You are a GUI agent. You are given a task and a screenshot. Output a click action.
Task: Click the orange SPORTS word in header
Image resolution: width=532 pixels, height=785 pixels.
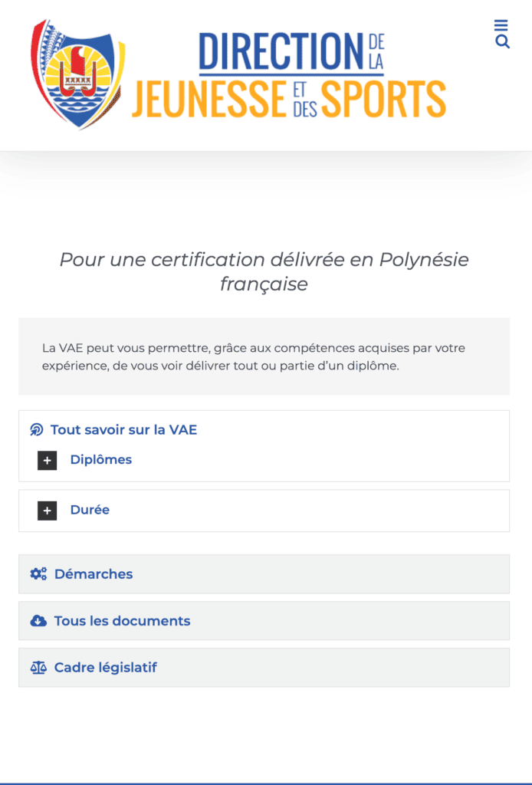click(x=383, y=98)
